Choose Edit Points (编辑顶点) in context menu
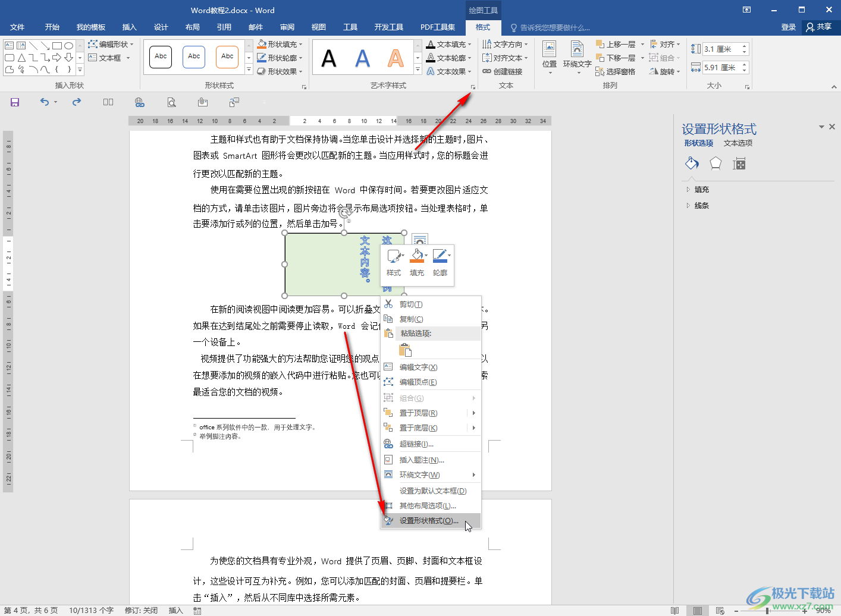This screenshot has width=841, height=616. pyautogui.click(x=431, y=382)
